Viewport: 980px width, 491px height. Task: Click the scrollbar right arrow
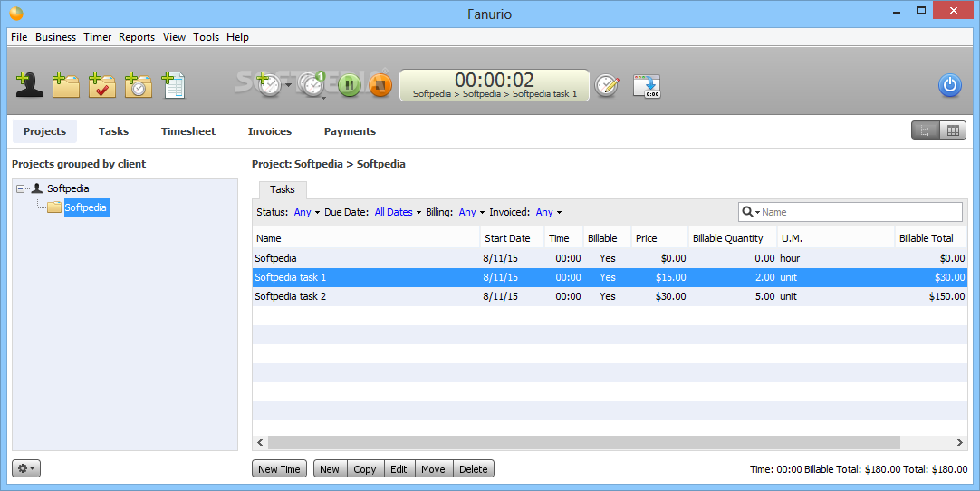(x=959, y=442)
